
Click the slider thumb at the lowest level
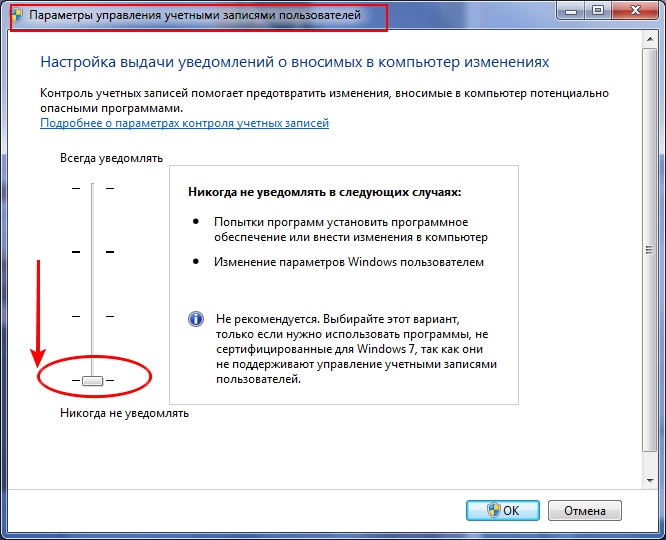click(93, 380)
